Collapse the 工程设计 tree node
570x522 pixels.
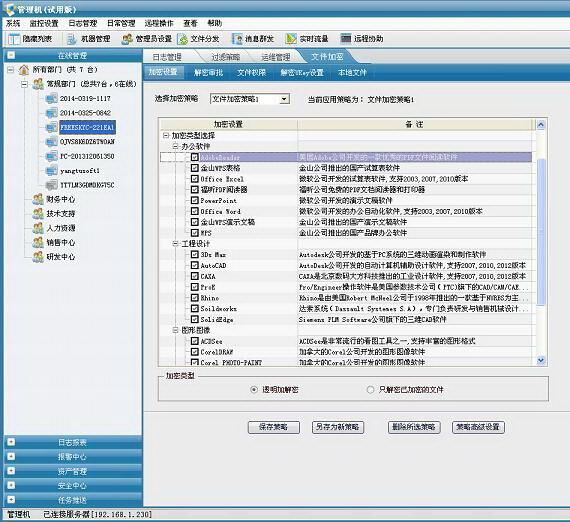pos(176,244)
